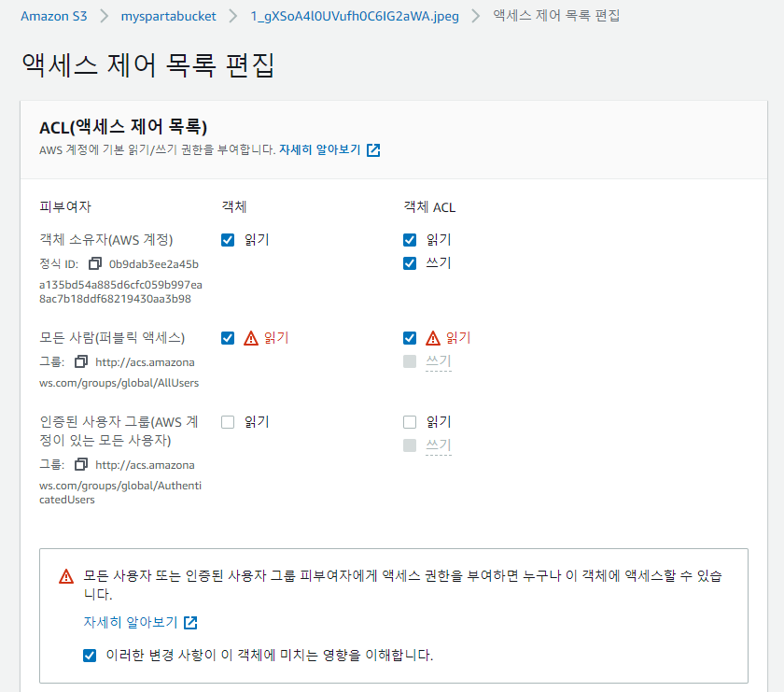The image size is (784, 692).
Task: Copy the object owner canonical ID icon
Action: (x=95, y=263)
